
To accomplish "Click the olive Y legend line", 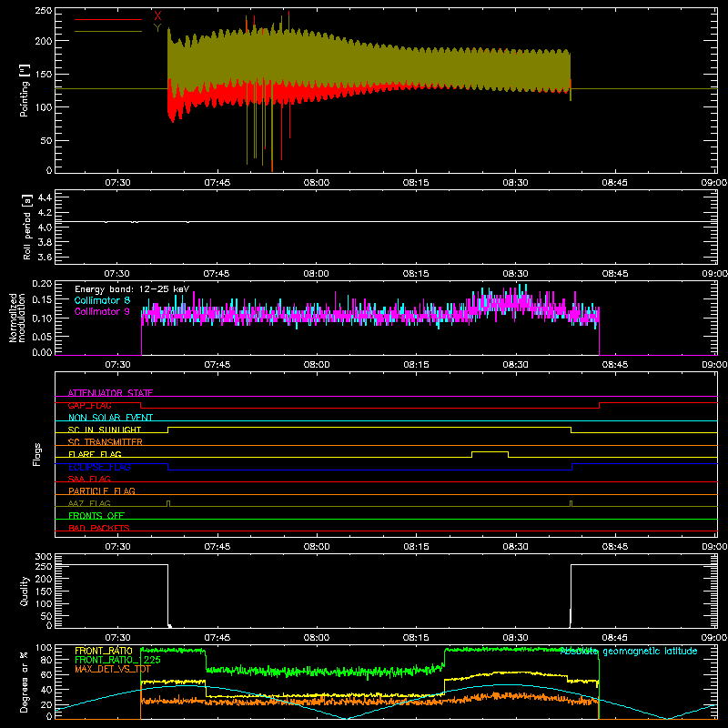I will (108, 32).
